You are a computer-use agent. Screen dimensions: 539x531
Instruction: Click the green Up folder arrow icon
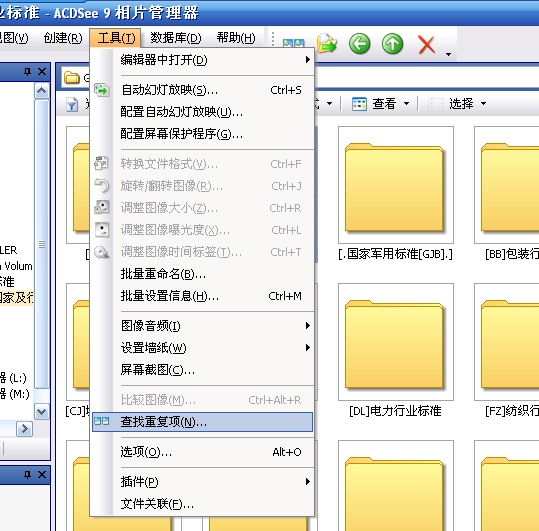[392, 44]
